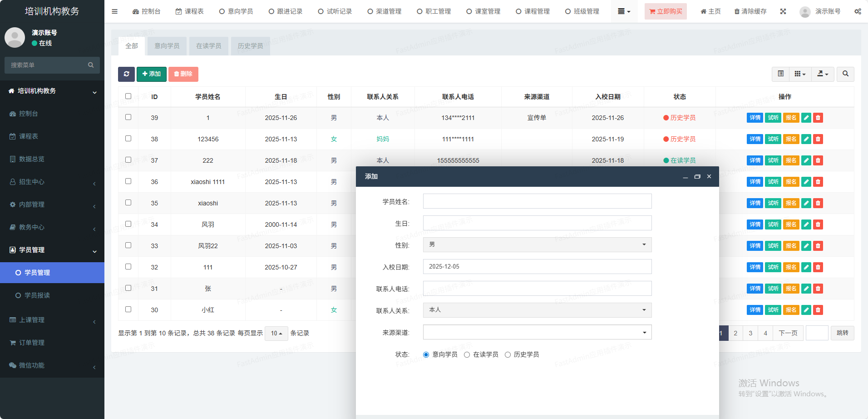
Task: Open the 来源渠道 source channel dropdown
Action: pyautogui.click(x=537, y=332)
